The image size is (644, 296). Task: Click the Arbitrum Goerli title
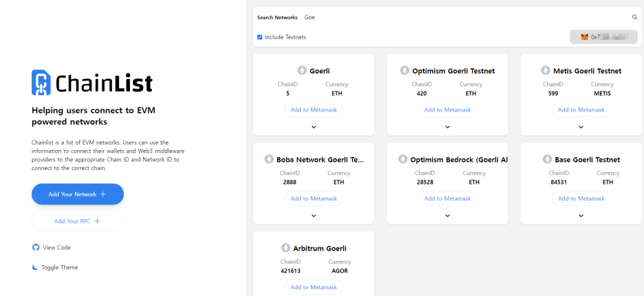320,249
